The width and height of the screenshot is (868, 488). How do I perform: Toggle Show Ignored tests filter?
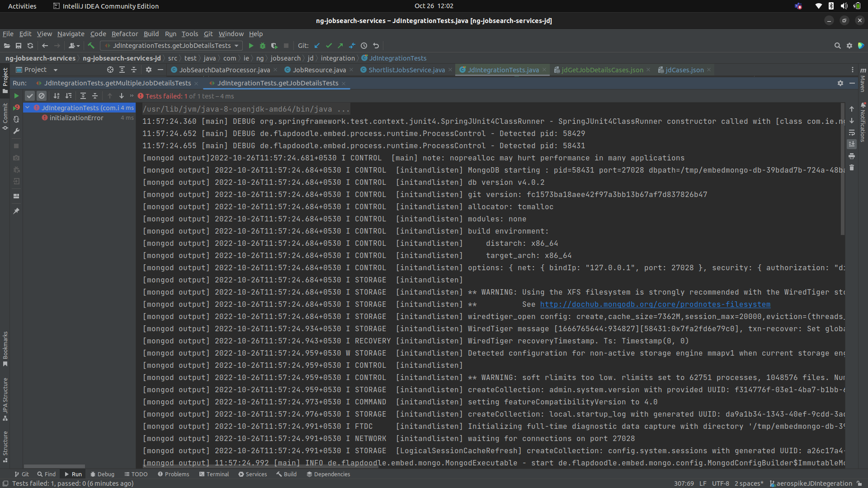[42, 96]
